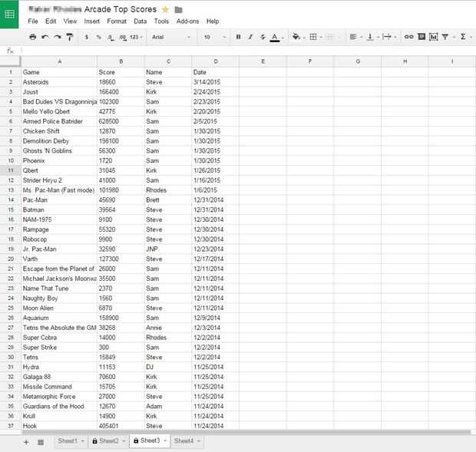Decrease decimal places
This screenshot has height=452, width=476.
(111, 38)
